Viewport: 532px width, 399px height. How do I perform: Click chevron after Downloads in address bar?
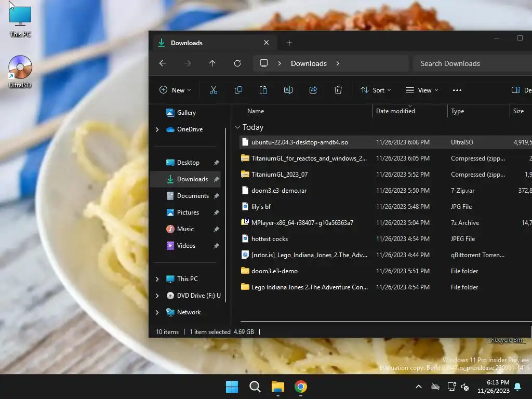[338, 63]
